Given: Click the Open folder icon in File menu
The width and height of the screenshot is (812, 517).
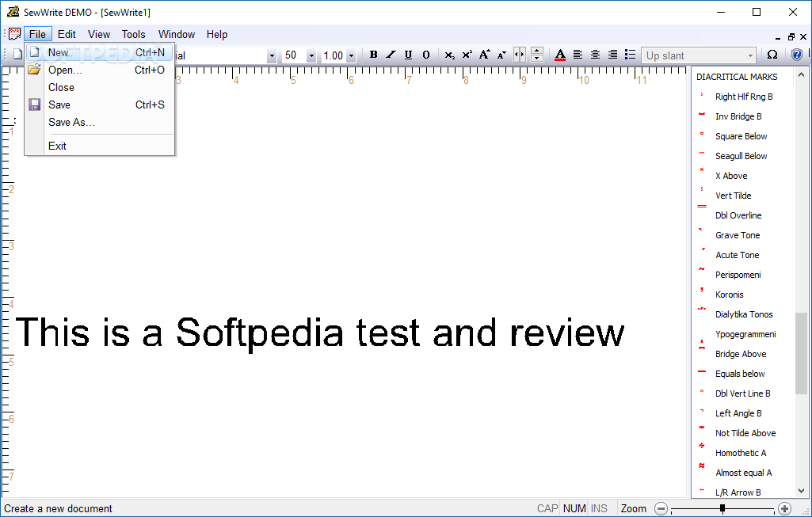Looking at the screenshot, I should (34, 70).
